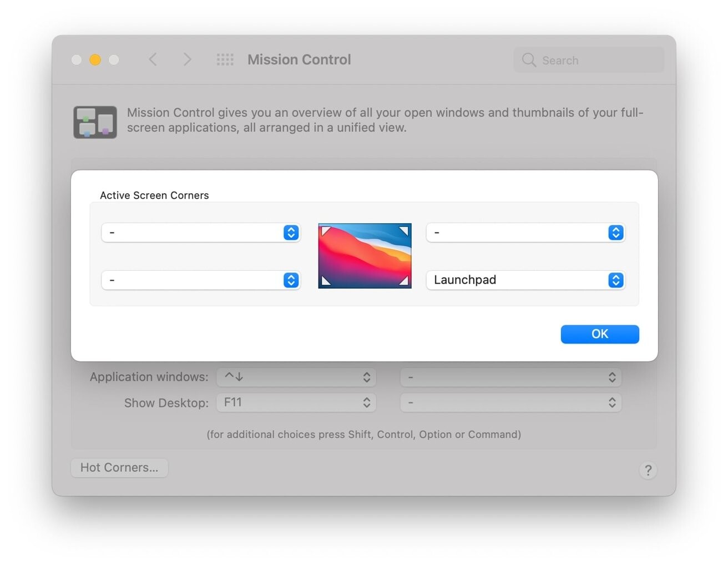Click the top-left corner marker in preview
Viewport: 728px width, 565px height.
click(x=325, y=230)
